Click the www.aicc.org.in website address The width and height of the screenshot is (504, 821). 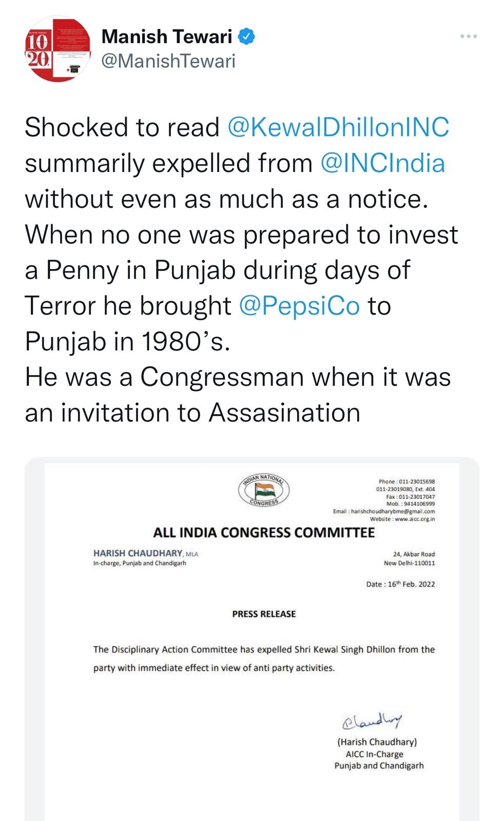click(x=414, y=519)
